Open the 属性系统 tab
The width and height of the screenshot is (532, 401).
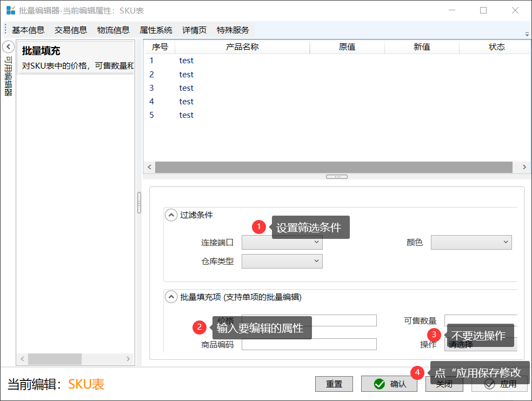[156, 30]
